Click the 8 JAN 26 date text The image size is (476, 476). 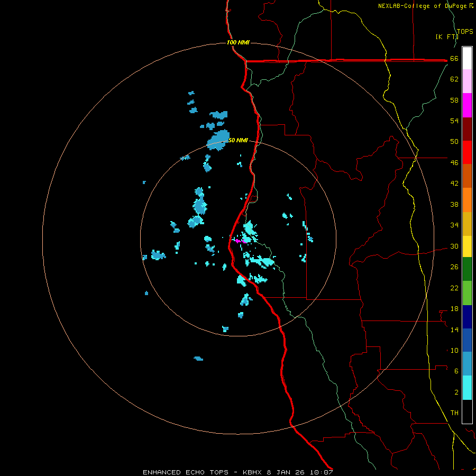click(x=286, y=472)
